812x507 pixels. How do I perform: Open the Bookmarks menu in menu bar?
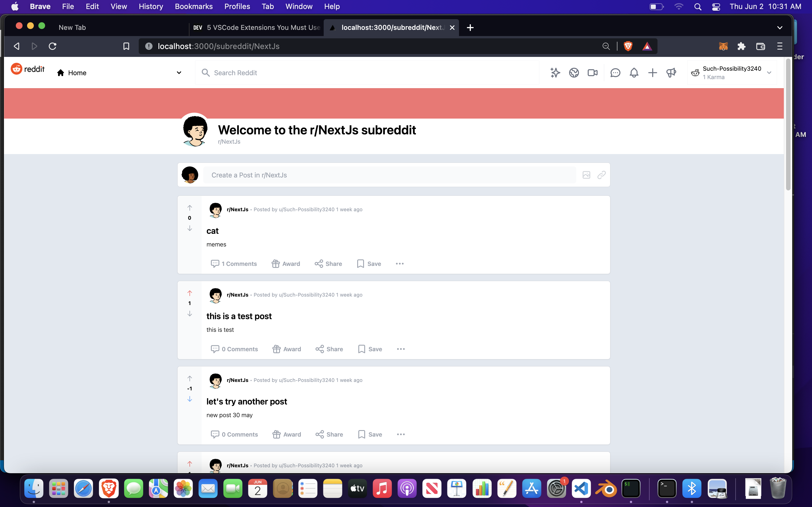point(194,6)
